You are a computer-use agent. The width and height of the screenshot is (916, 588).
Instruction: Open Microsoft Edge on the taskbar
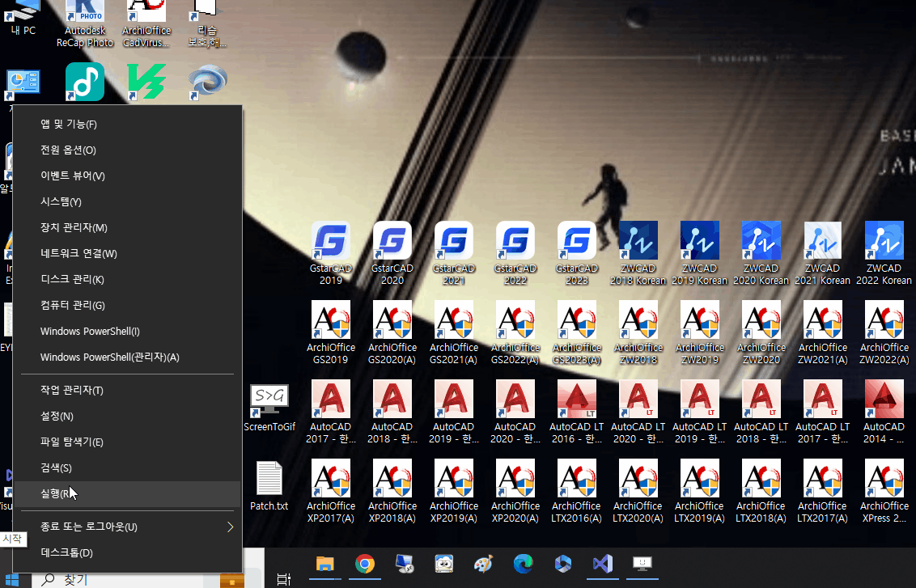[x=523, y=564]
